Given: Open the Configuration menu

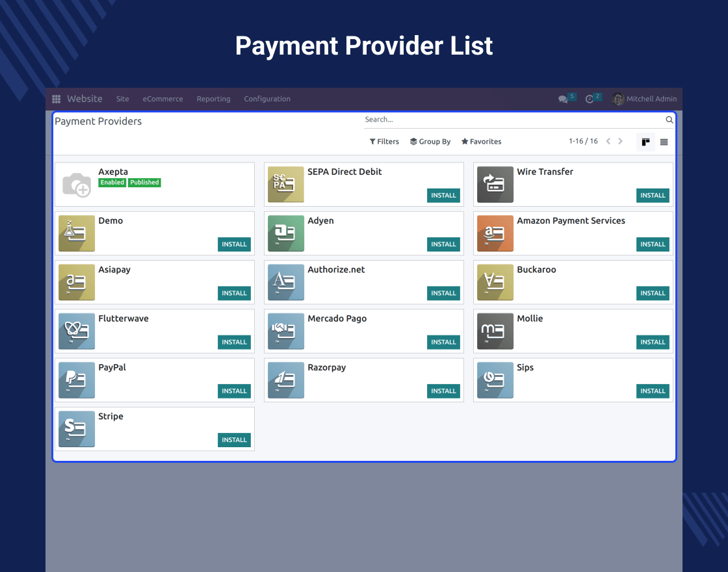Looking at the screenshot, I should pyautogui.click(x=267, y=99).
